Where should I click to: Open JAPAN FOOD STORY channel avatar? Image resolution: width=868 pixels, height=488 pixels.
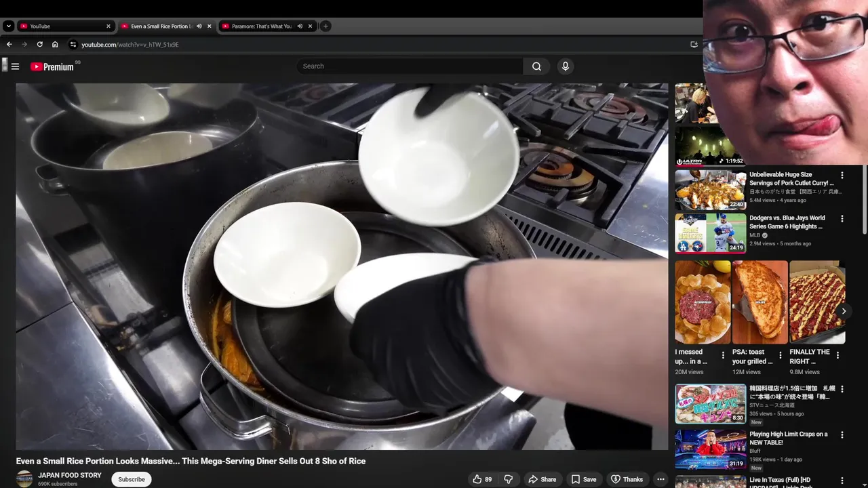(x=24, y=479)
